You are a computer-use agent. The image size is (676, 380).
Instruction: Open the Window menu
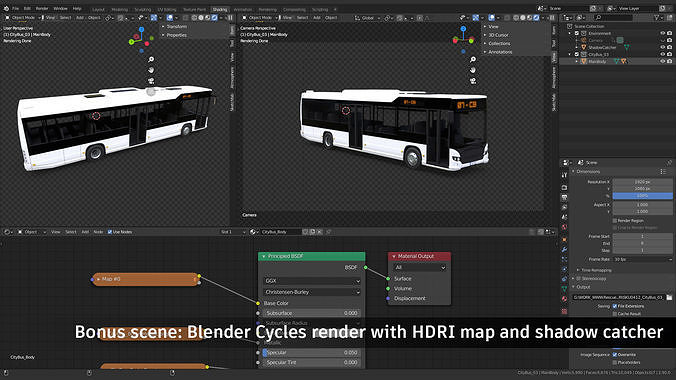coord(60,9)
